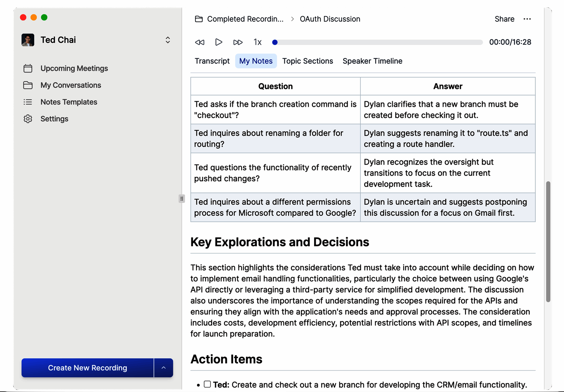This screenshot has width=564, height=392.
Task: Start a recording with Create New Recording
Action: 87,368
